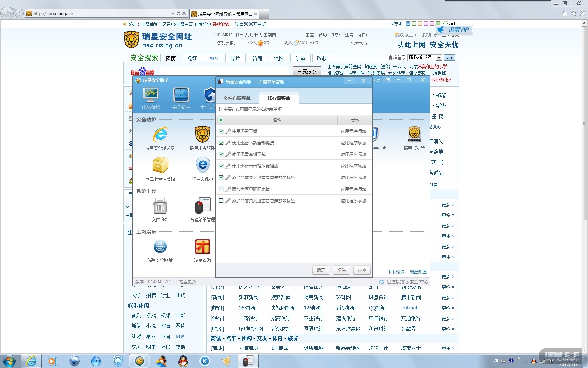Image resolution: width=588 pixels, height=368 pixels.
Task: Uncheck the 使用迅雷下载 menu item
Action: click(221, 131)
